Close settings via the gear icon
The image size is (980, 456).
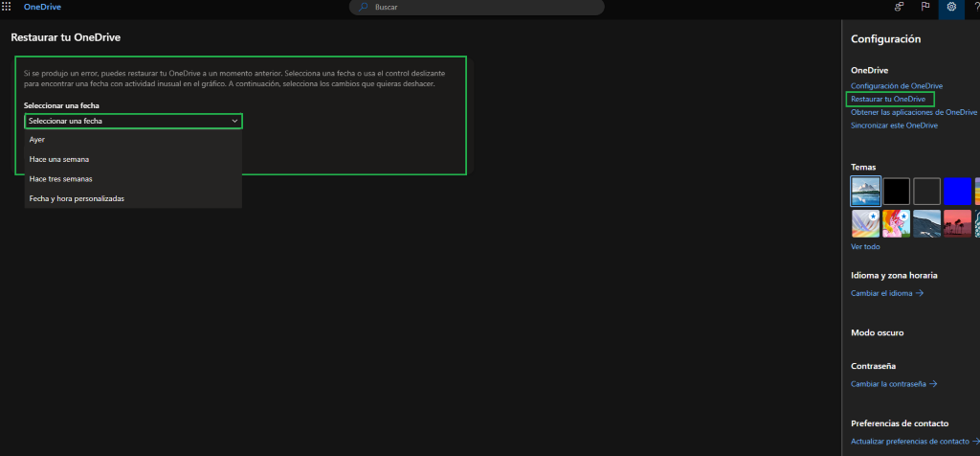point(951,7)
